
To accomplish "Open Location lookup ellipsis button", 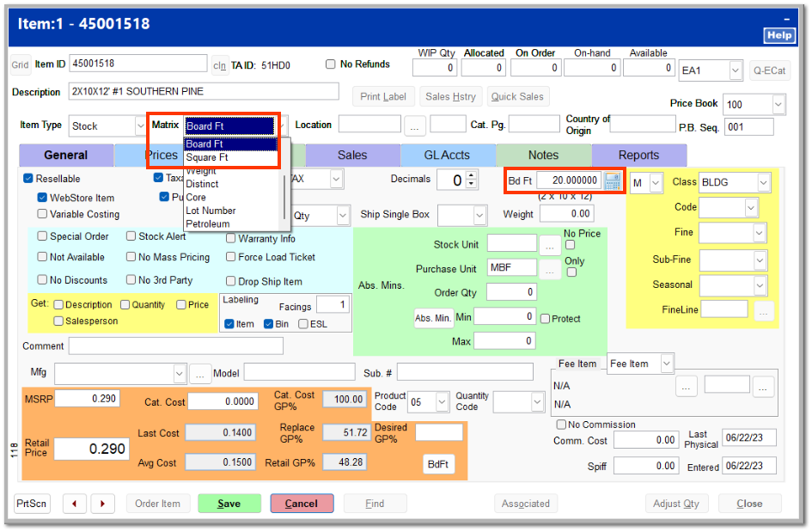I will (415, 125).
